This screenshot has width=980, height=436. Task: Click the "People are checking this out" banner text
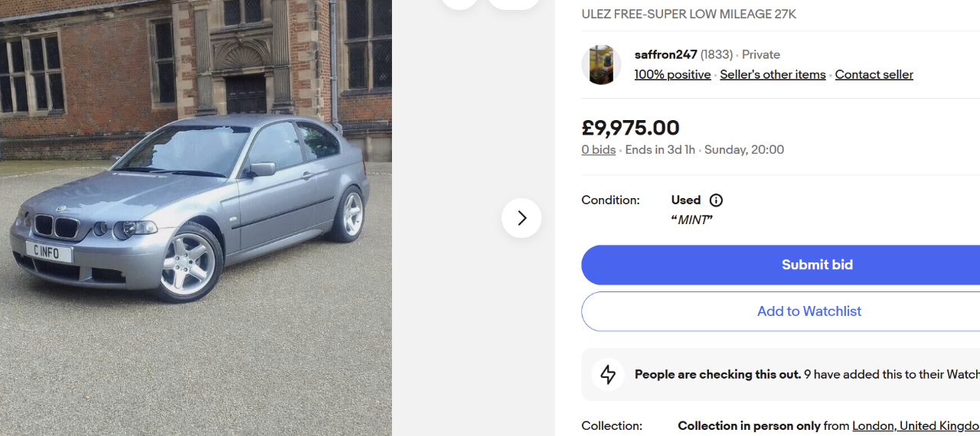pos(717,375)
